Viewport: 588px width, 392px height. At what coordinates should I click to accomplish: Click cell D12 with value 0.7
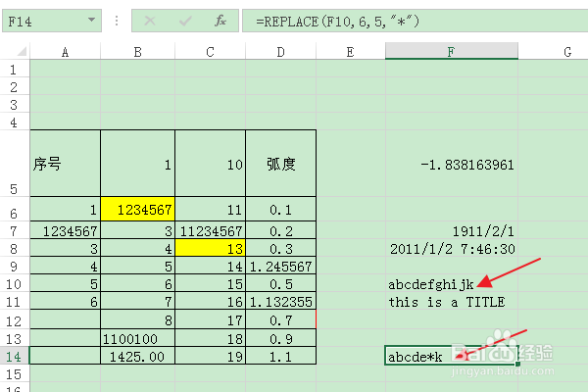(280, 319)
